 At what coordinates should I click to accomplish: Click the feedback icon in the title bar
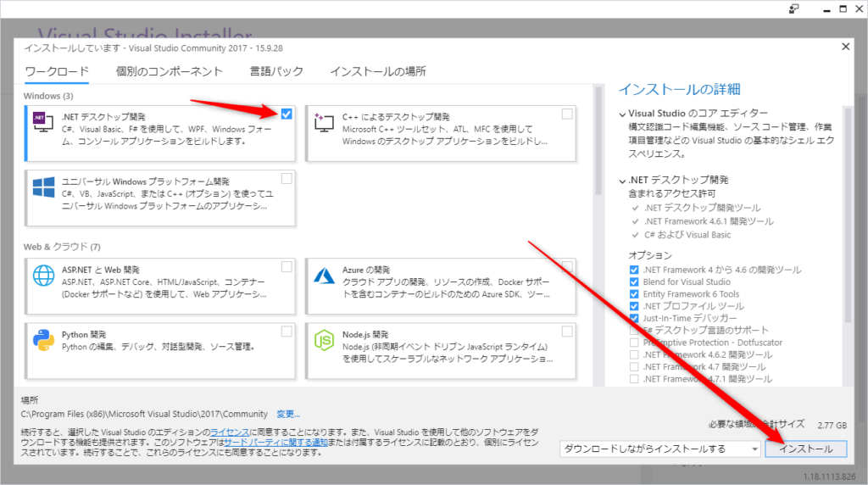[x=793, y=8]
